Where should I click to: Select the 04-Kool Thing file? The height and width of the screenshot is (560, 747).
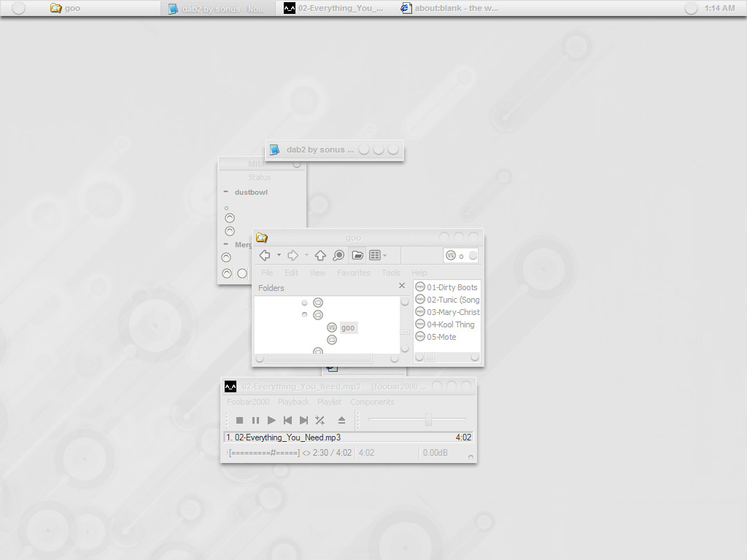point(451,324)
